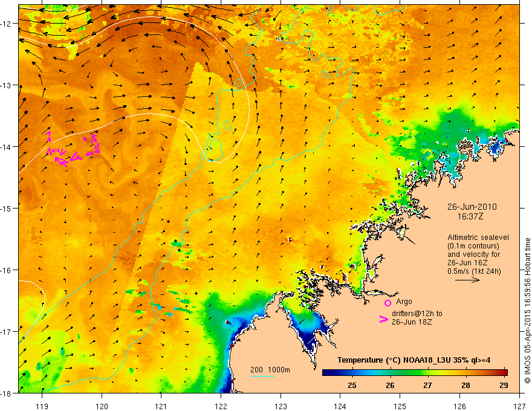
Task: Click longitude axis label 126
Action: pyautogui.click(x=459, y=406)
